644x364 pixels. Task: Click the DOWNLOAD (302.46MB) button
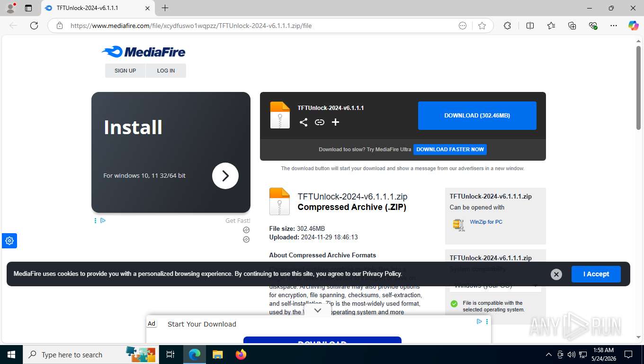tap(477, 116)
